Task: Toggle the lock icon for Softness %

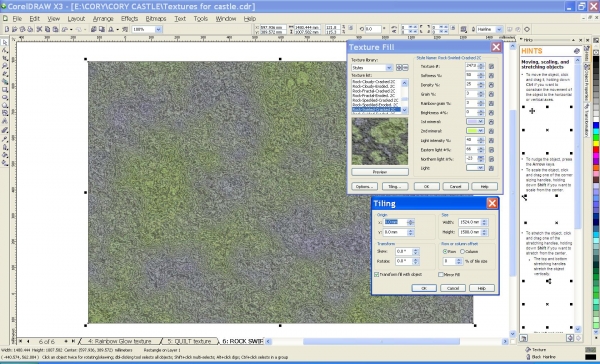Action: (491, 75)
